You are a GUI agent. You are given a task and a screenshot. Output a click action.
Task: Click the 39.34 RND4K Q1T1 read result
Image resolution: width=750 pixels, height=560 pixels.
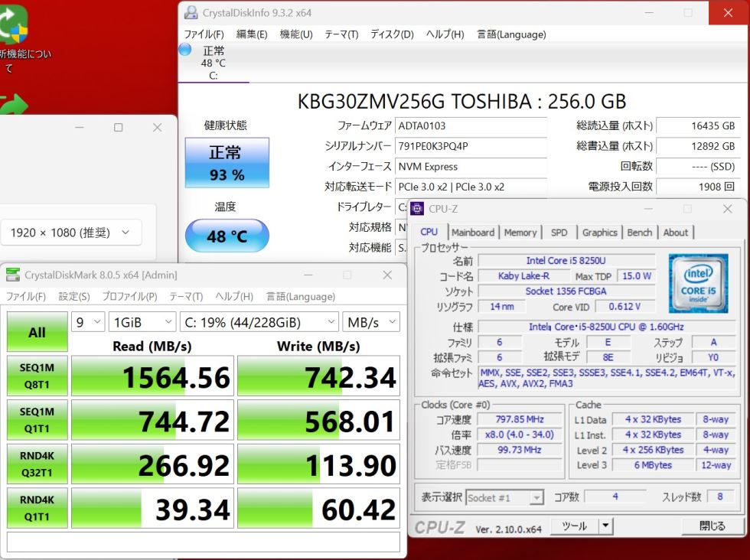(x=152, y=508)
